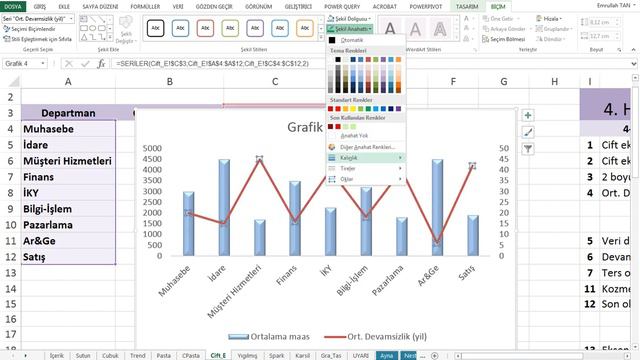This screenshot has width=640, height=360.
Task: Click Stili Eşleştirmek için Sıfırla
Action: click(x=37, y=39)
